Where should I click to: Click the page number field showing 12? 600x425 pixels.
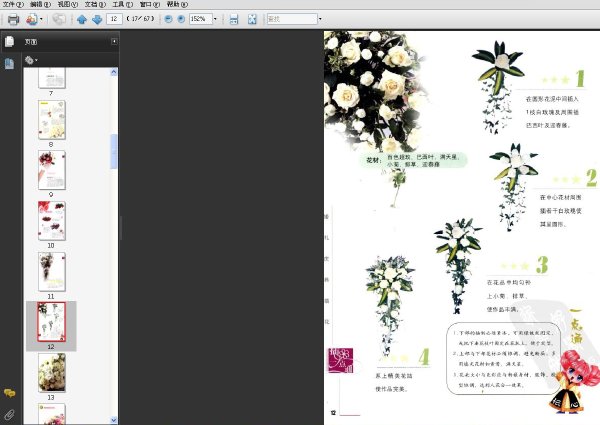(x=114, y=19)
